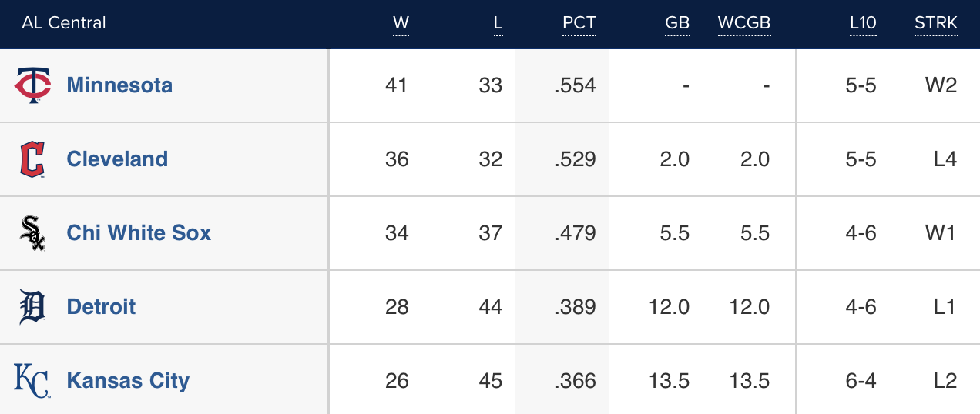Visit the Kansas City team page

pos(128,381)
